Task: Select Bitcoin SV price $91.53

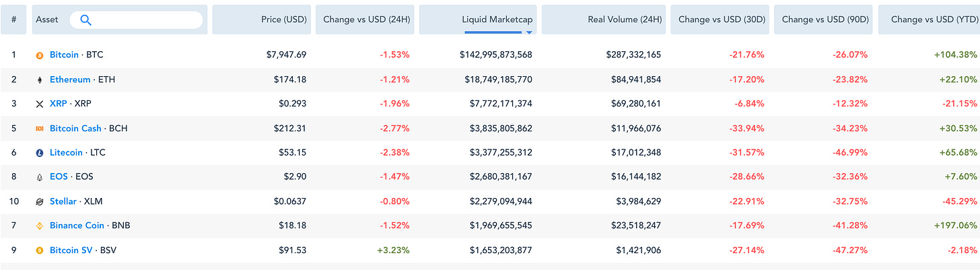Action: [293, 249]
